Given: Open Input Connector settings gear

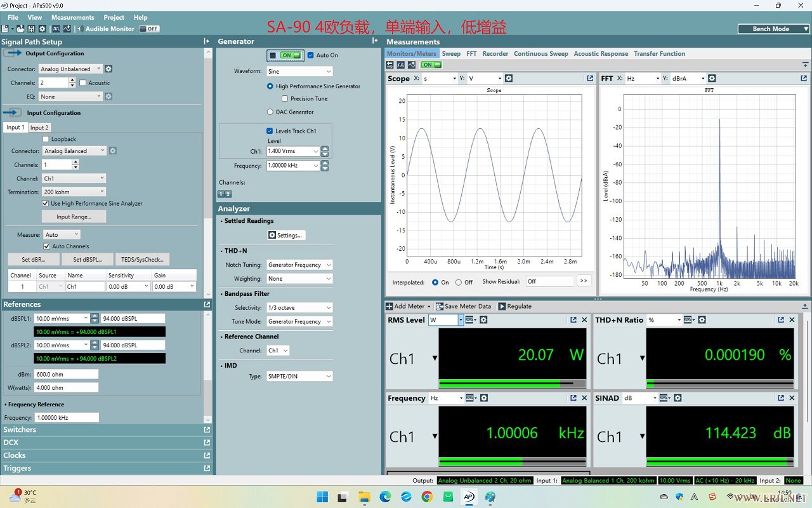Looking at the screenshot, I should [113, 151].
